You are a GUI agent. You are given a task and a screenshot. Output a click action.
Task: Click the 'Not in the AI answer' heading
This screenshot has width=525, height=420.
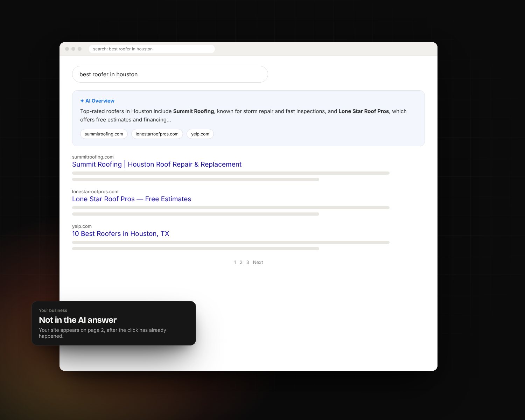(x=78, y=320)
